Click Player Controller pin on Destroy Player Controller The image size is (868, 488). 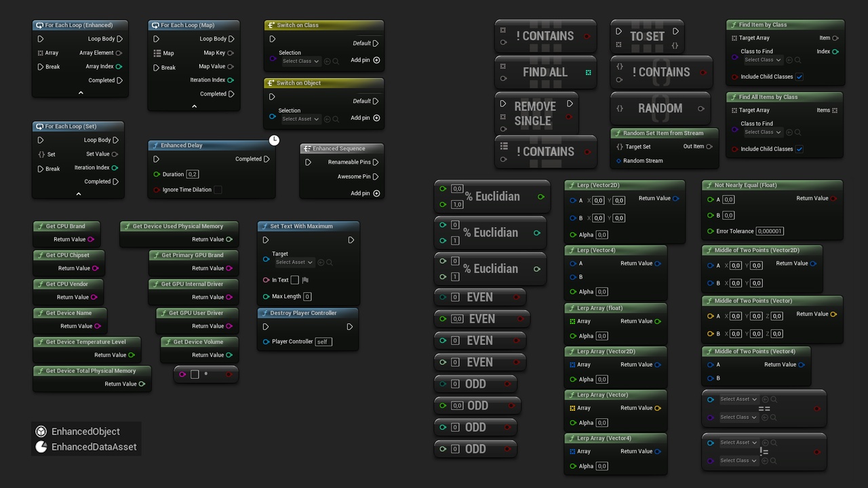(x=267, y=342)
